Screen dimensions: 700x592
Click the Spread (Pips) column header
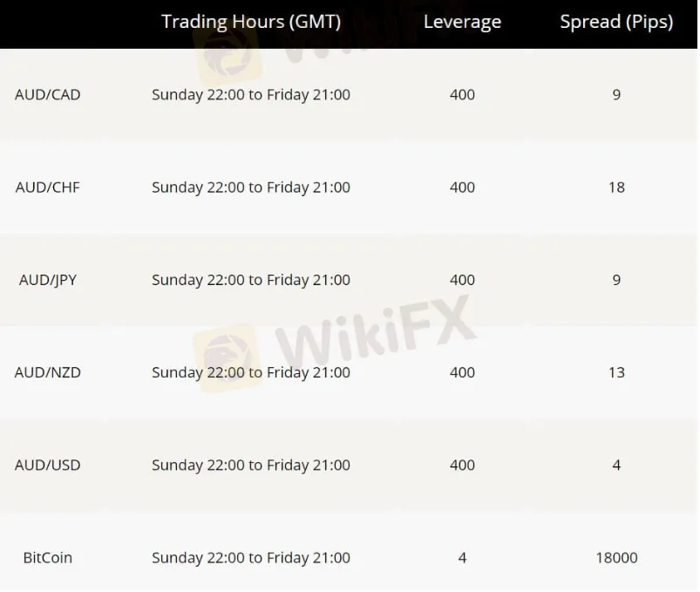pyautogui.click(x=616, y=22)
